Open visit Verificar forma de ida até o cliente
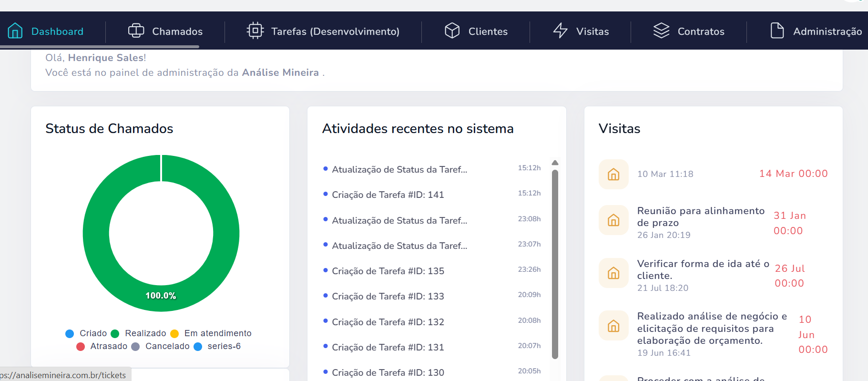The width and height of the screenshot is (868, 381). click(703, 269)
